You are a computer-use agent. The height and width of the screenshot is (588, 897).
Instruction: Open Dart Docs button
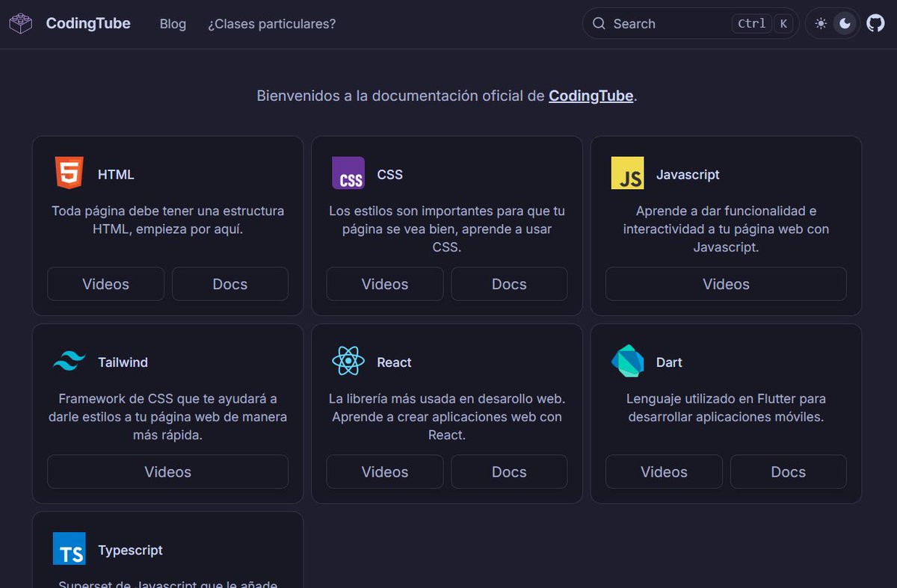789,471
